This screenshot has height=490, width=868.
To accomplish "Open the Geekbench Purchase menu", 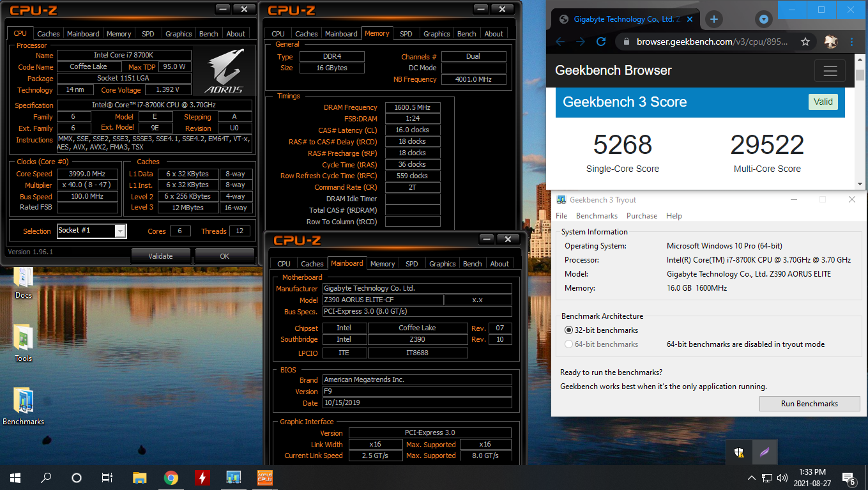I will [642, 216].
